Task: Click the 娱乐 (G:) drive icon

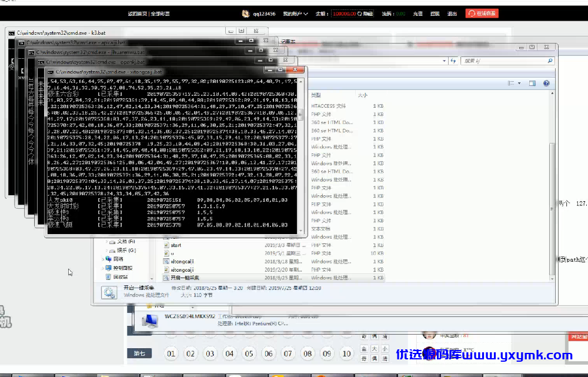Action: [x=112, y=250]
